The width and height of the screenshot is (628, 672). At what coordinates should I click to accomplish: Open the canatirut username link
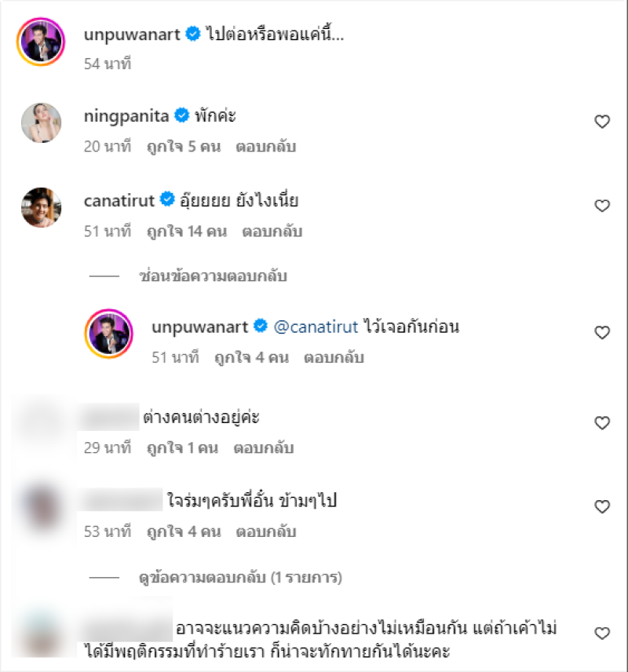pos(119,200)
